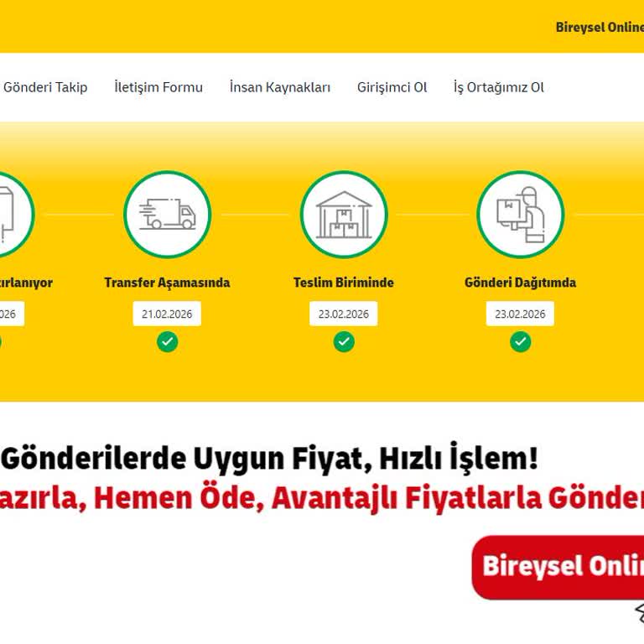Click the 23.02.2026 date under Gönderi Dağıtımda
This screenshot has width=644, height=644.
coord(521,314)
